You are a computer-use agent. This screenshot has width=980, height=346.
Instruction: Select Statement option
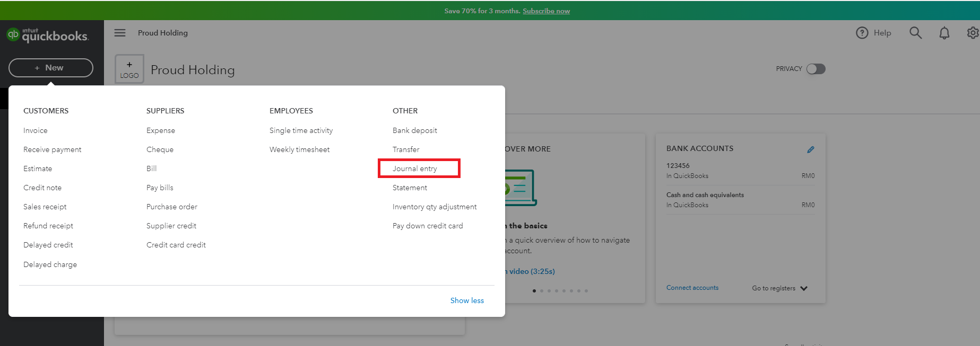point(410,188)
